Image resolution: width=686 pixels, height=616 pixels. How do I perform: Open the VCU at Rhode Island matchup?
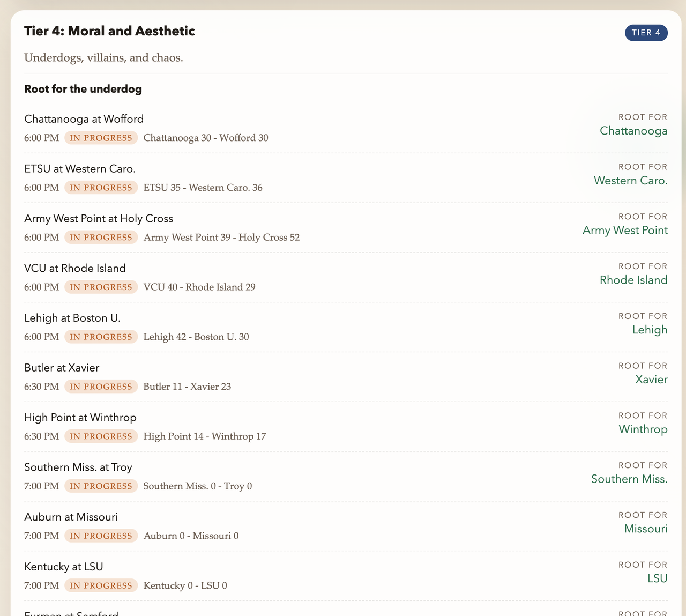click(x=75, y=269)
